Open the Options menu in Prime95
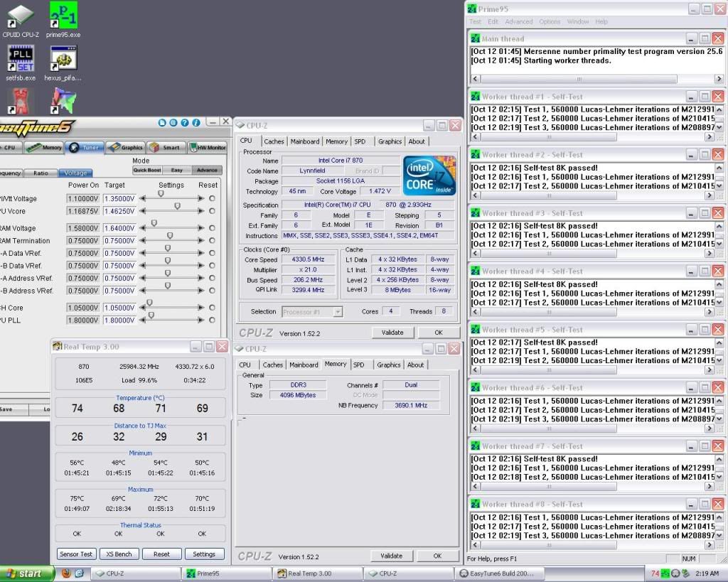 coord(550,21)
